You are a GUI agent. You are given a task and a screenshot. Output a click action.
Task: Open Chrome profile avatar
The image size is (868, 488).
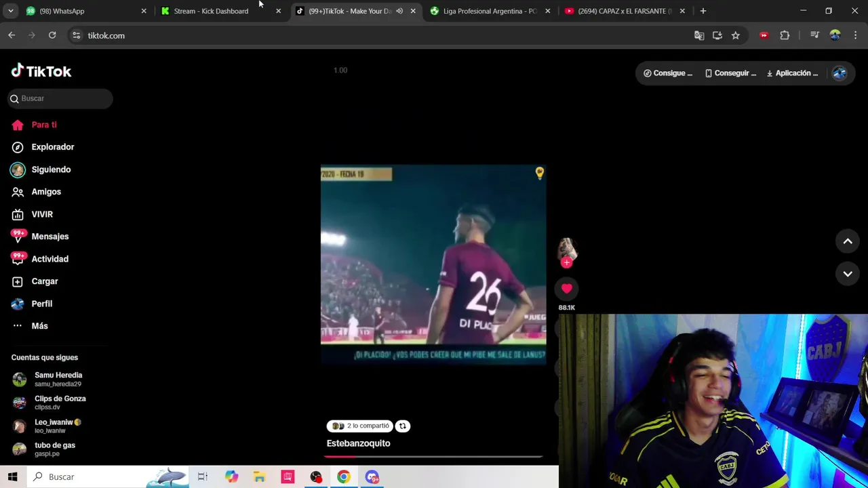[x=835, y=35]
